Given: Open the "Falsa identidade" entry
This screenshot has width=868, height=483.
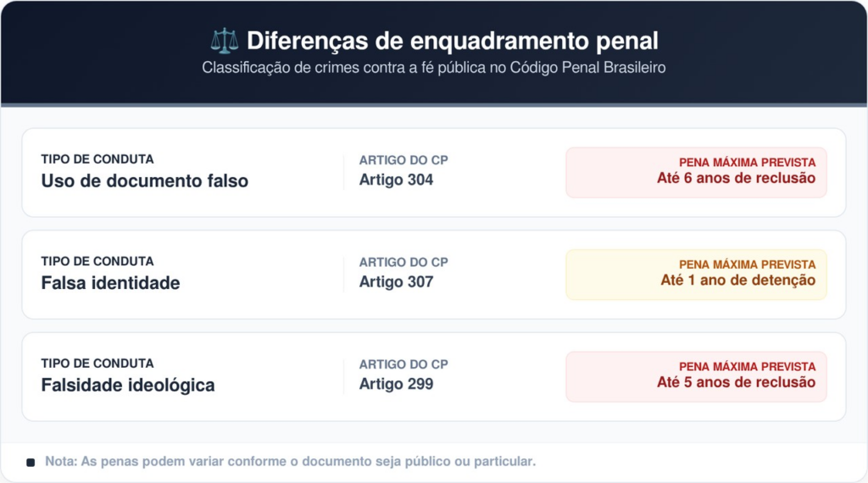Looking at the screenshot, I should tap(111, 283).
